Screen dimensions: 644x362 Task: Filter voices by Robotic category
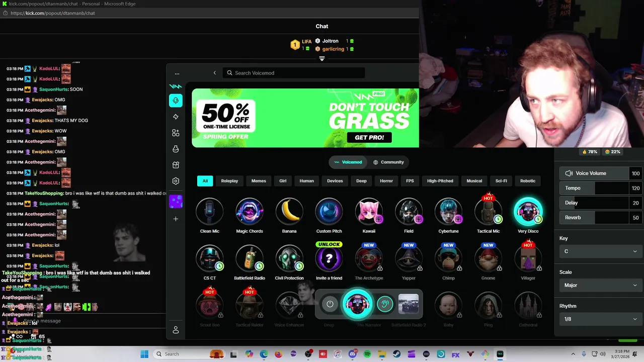click(x=528, y=181)
